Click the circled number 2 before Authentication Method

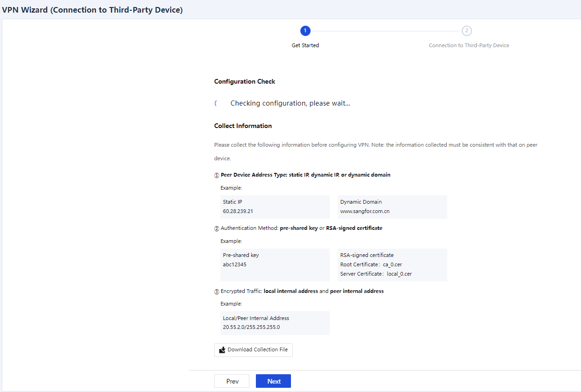[217, 228]
